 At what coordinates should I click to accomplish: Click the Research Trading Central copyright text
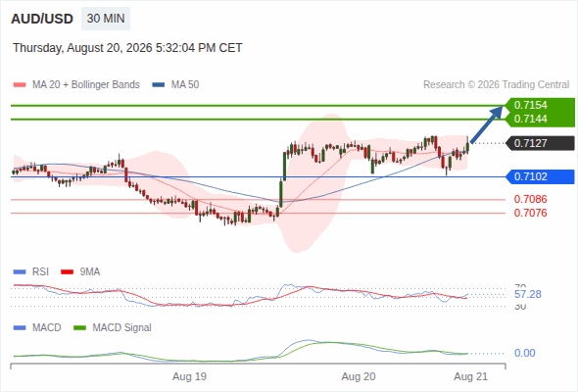(x=496, y=85)
